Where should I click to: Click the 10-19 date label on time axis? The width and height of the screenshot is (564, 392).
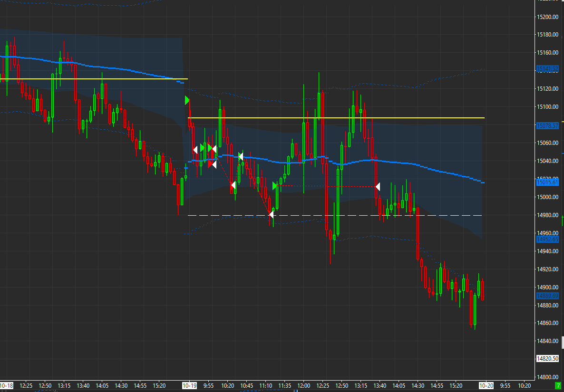[190, 385]
